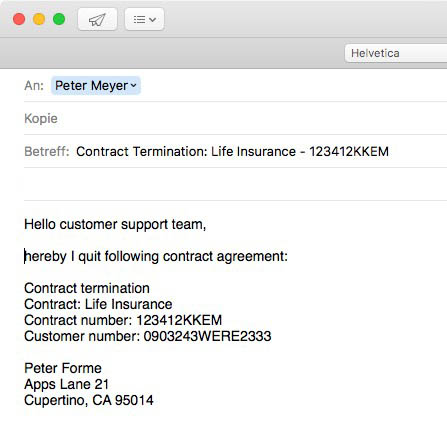447x427 pixels.
Task: Minimize the window with the yellow button
Action: click(x=39, y=19)
